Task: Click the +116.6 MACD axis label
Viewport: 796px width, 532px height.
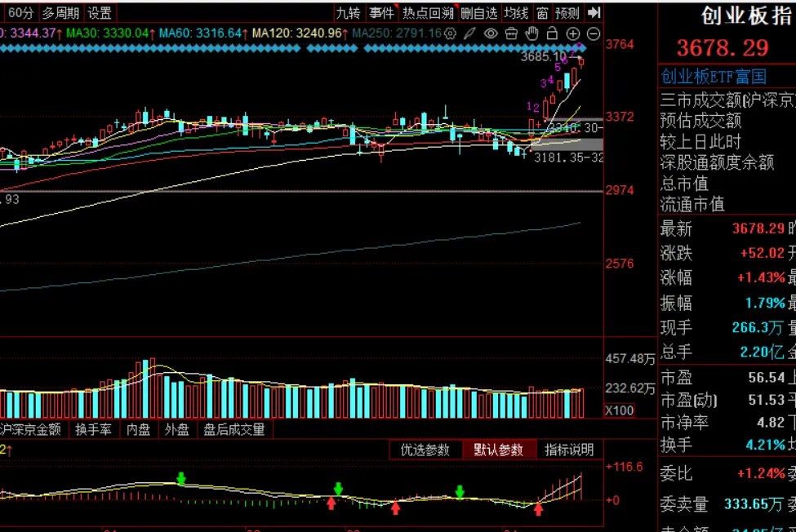Action: 625,467
